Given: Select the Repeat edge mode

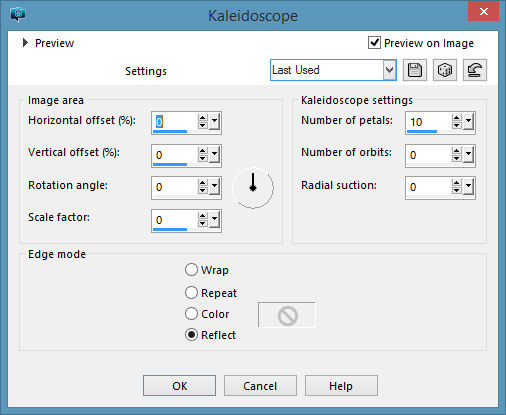Looking at the screenshot, I should 191,293.
